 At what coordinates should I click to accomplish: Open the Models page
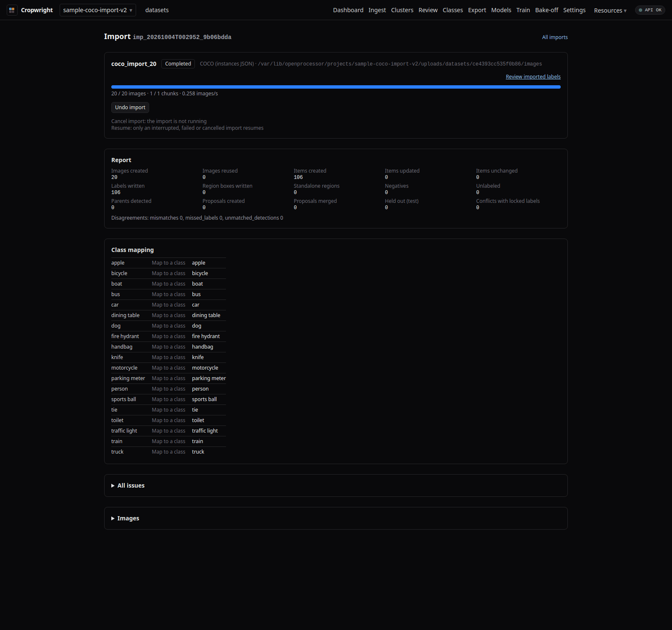click(x=501, y=10)
